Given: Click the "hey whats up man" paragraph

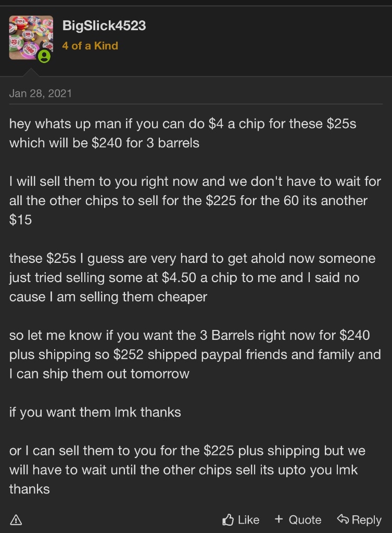Looking at the screenshot, I should [x=182, y=133].
